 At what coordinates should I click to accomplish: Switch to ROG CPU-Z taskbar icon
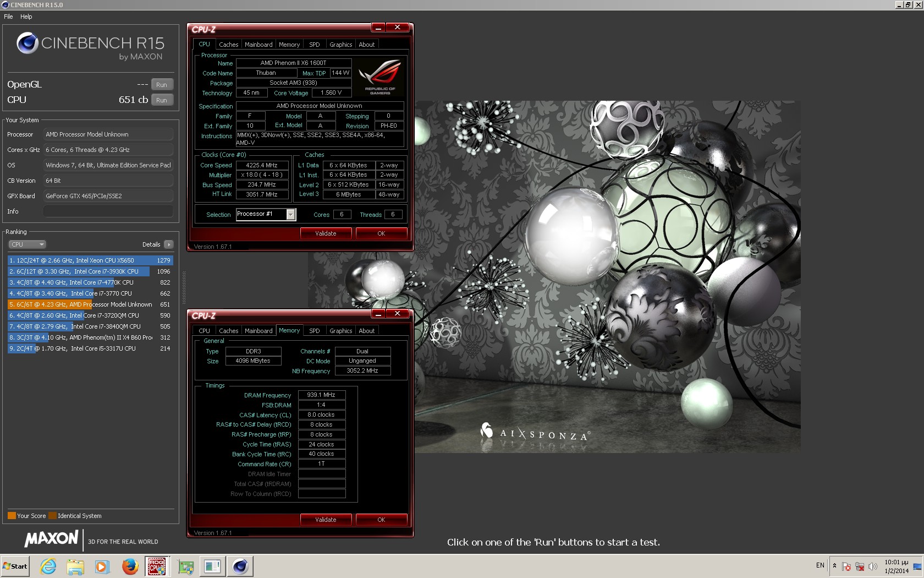(x=157, y=566)
